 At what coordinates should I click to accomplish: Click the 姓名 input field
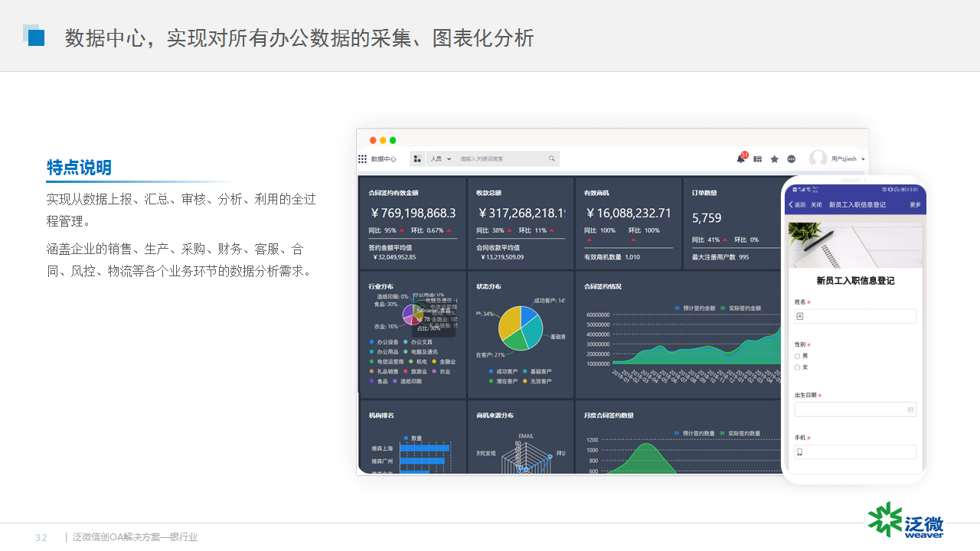855,316
